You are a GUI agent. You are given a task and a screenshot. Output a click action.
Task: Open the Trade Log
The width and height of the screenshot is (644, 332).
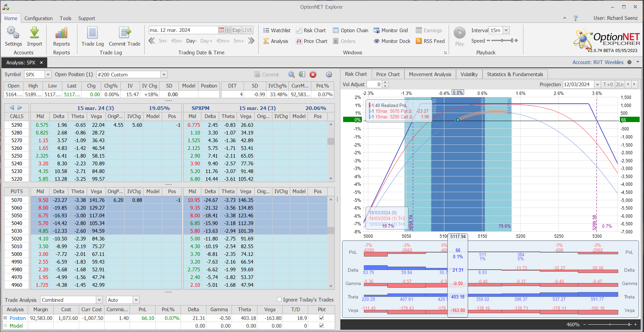click(92, 36)
